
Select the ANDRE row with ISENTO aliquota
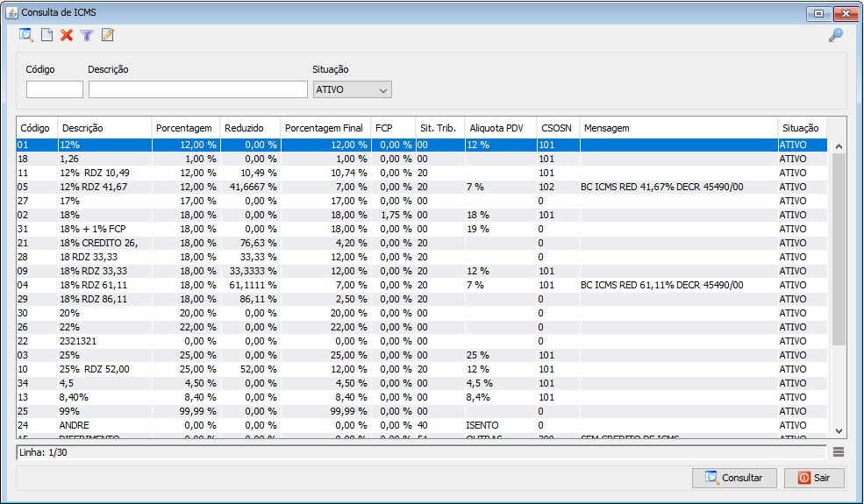click(422, 425)
